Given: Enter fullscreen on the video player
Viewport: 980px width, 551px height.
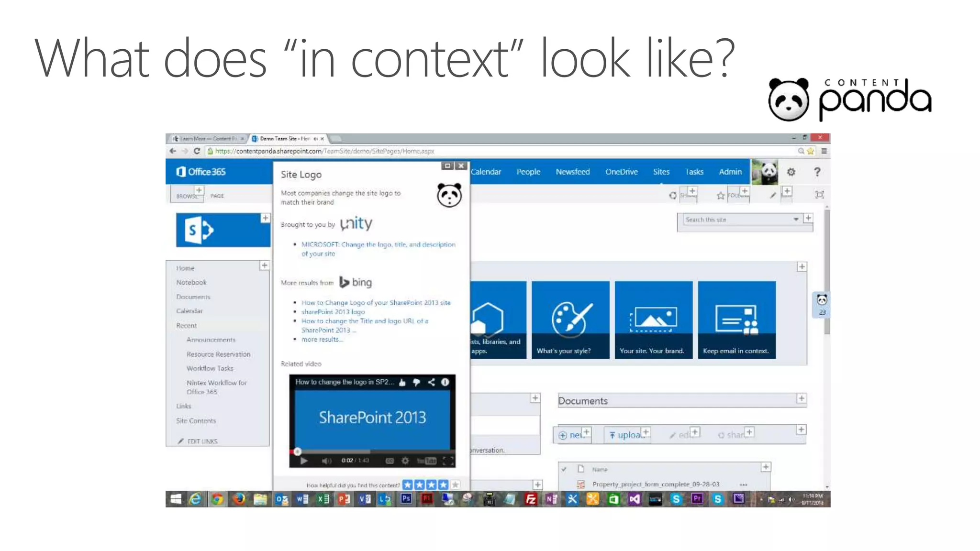Looking at the screenshot, I should [448, 461].
